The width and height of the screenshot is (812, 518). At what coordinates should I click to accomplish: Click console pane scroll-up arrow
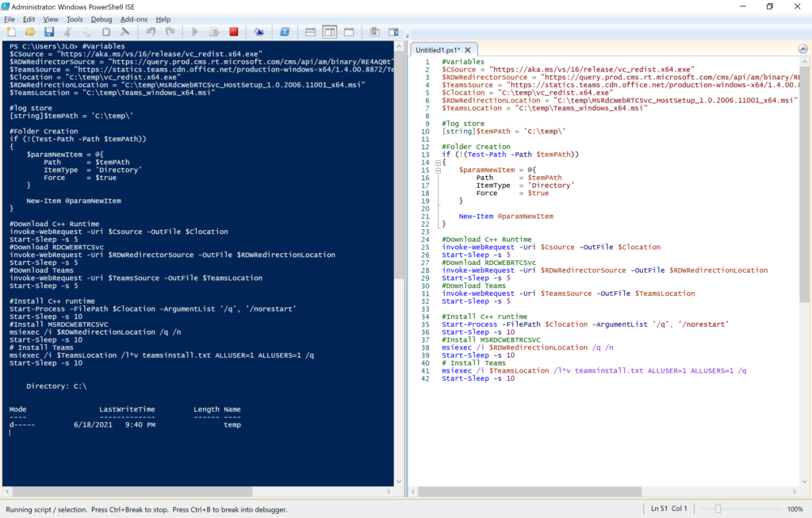[399, 46]
